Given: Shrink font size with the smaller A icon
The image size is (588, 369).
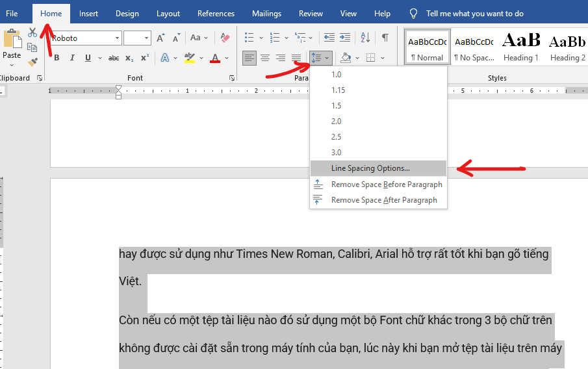Looking at the screenshot, I should point(176,38).
